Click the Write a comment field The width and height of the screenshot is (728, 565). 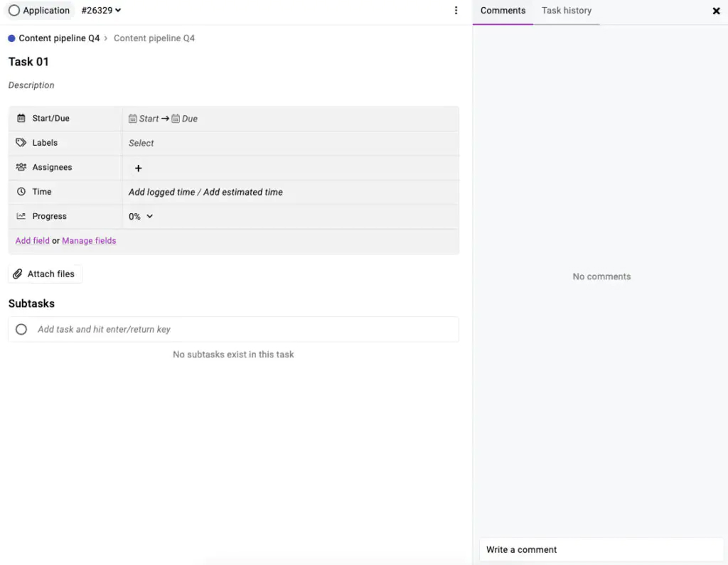pos(601,549)
